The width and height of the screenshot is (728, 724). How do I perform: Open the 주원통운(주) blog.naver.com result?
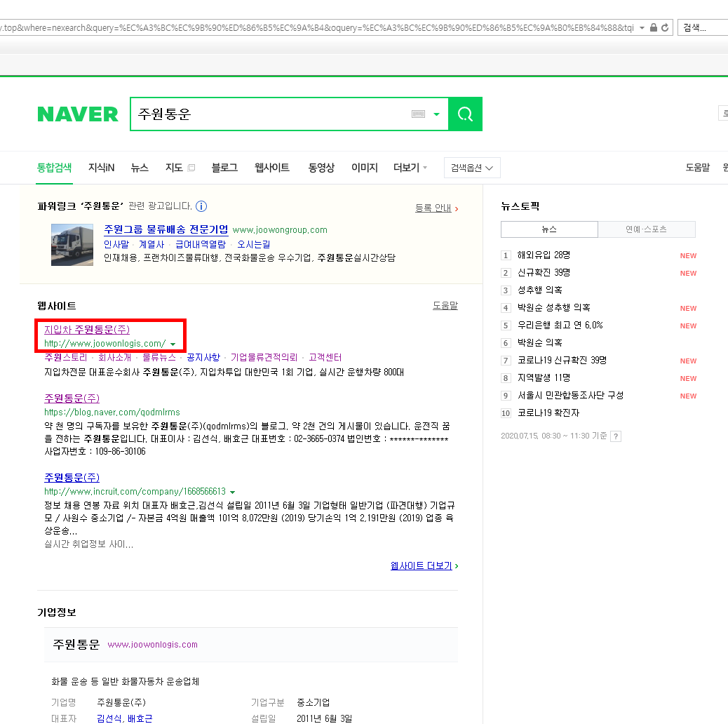[72, 398]
